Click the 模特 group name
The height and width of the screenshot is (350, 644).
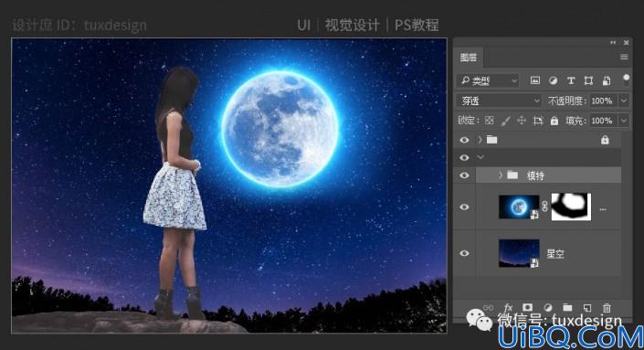tap(535, 175)
